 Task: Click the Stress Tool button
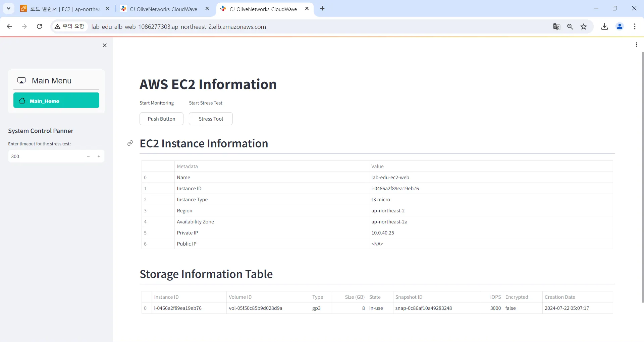[211, 119]
